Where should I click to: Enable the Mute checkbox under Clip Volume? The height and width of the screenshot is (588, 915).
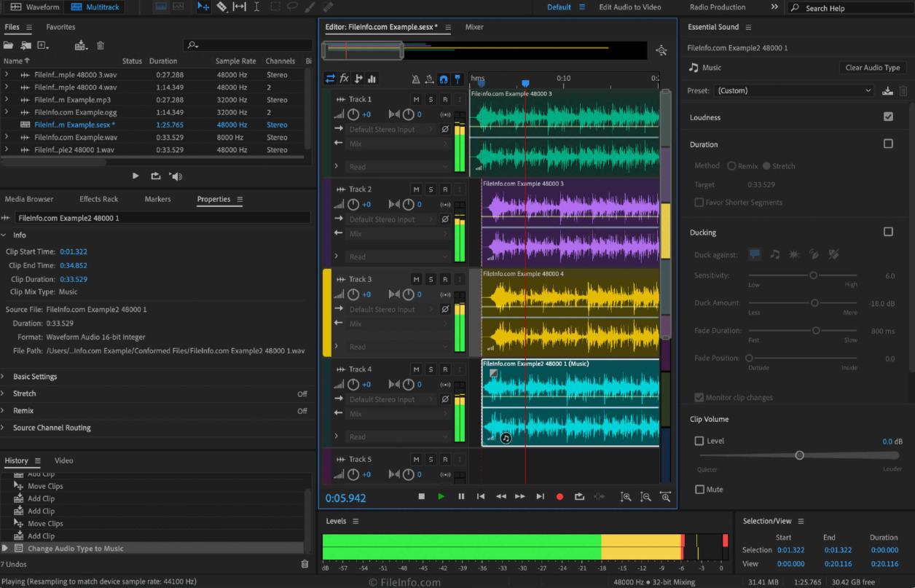699,490
